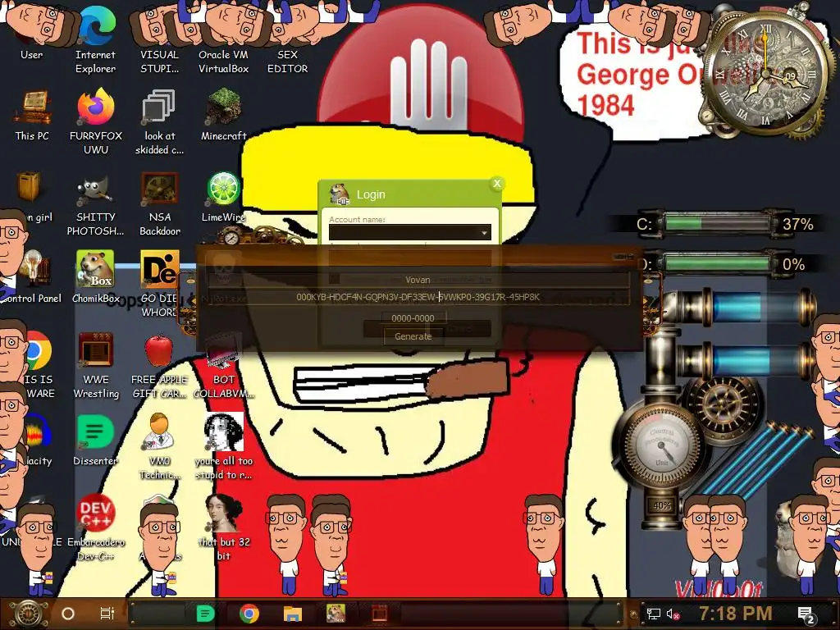Close the ChomikBox Login dialog
Viewport: 840px width, 630px height.
click(x=496, y=184)
